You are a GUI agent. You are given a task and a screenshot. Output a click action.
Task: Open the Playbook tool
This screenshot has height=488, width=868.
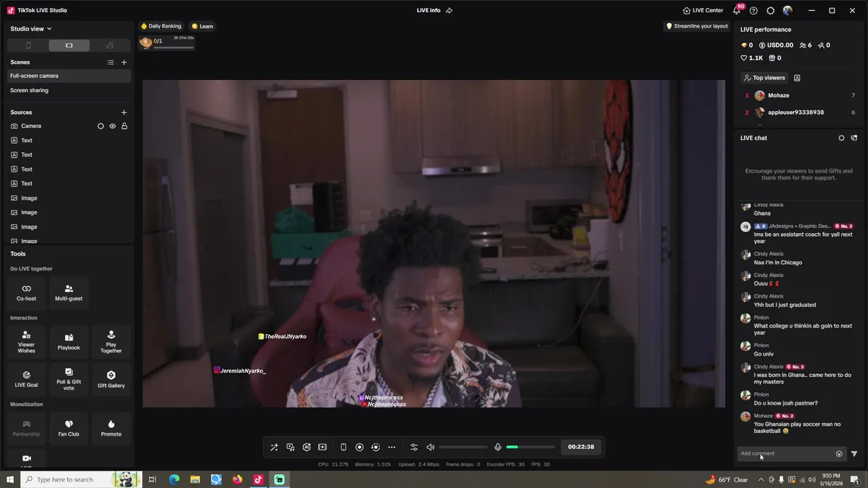tap(68, 342)
